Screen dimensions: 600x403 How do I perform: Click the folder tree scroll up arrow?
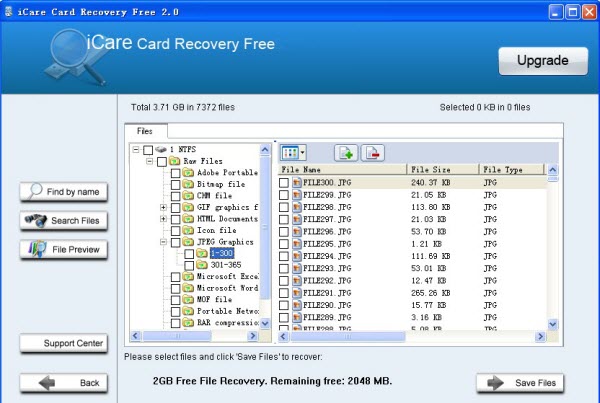pos(265,149)
